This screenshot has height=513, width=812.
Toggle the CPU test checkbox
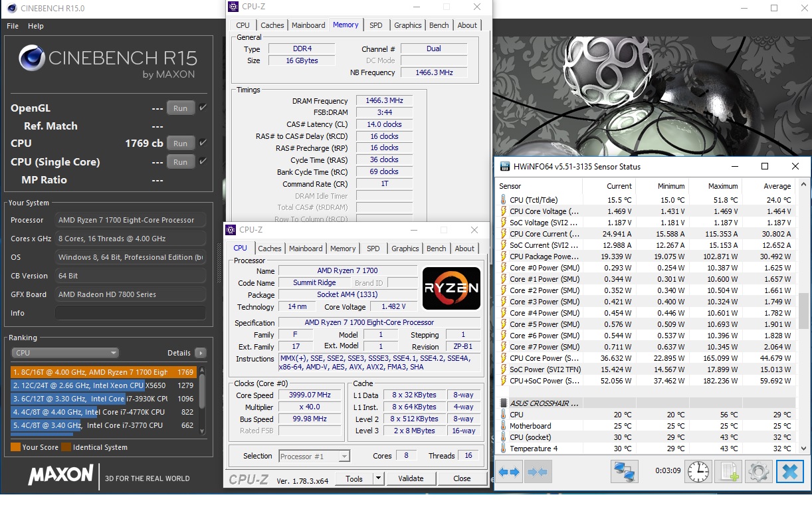coord(203,143)
